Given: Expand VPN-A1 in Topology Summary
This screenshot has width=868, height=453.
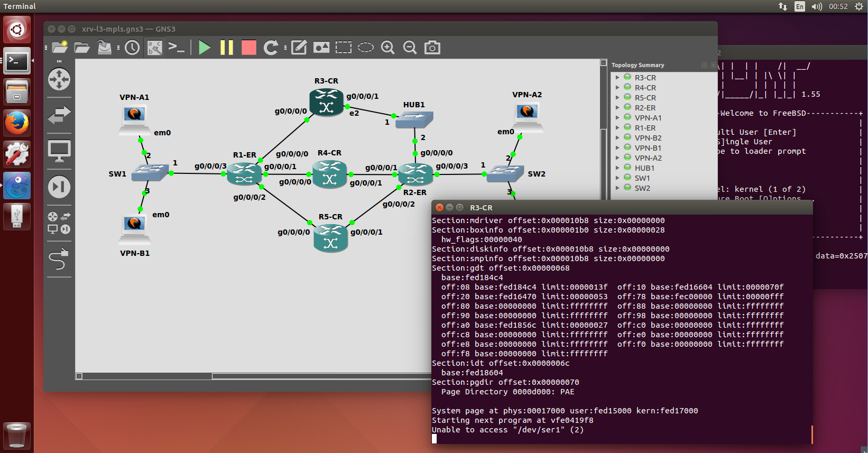Looking at the screenshot, I should tap(617, 118).
